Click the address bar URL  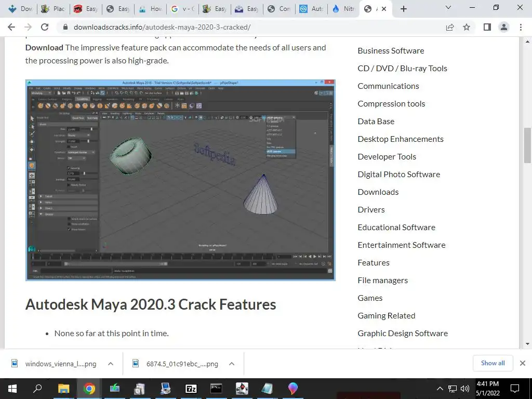(162, 27)
